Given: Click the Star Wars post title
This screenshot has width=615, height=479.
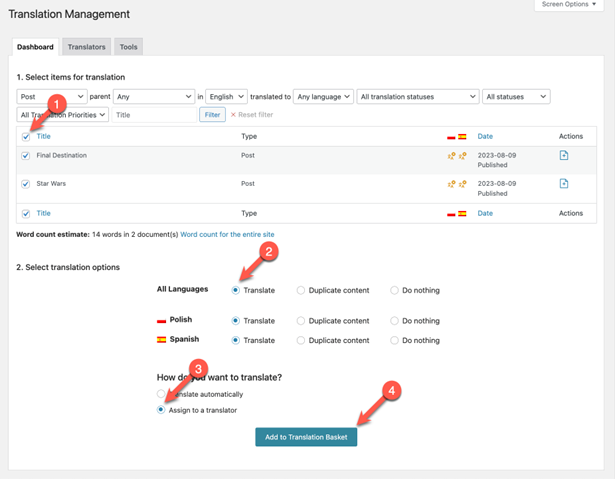Looking at the screenshot, I should click(x=51, y=184).
